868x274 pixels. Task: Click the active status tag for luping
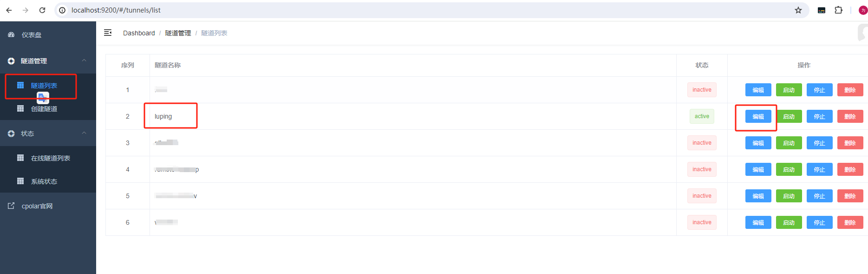pos(702,116)
